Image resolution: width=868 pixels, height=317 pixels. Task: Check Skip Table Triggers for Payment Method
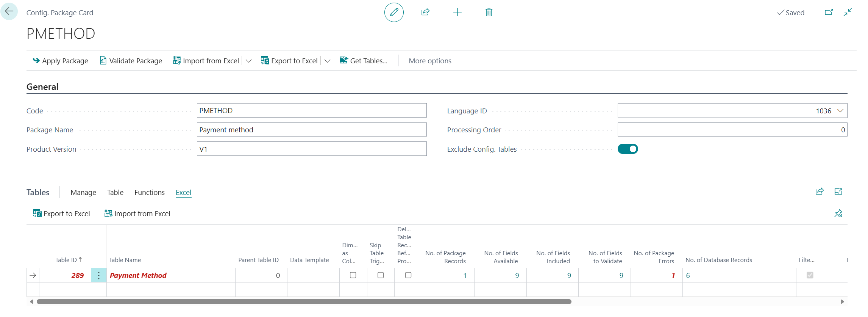(x=381, y=275)
